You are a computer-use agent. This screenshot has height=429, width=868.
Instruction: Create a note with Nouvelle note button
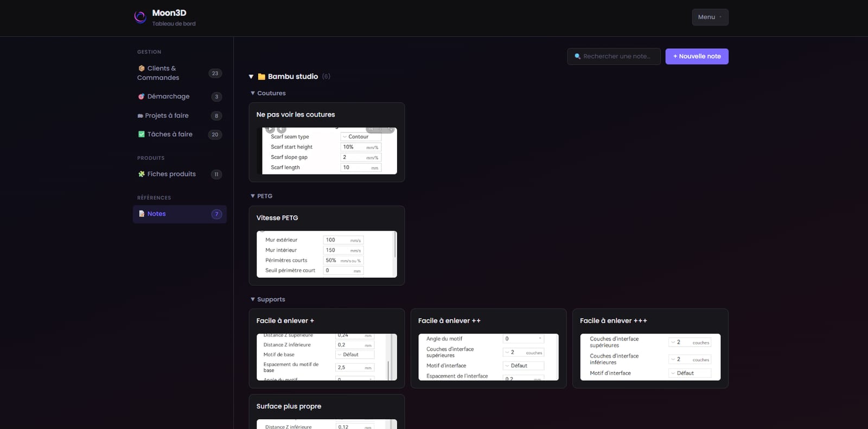(697, 56)
